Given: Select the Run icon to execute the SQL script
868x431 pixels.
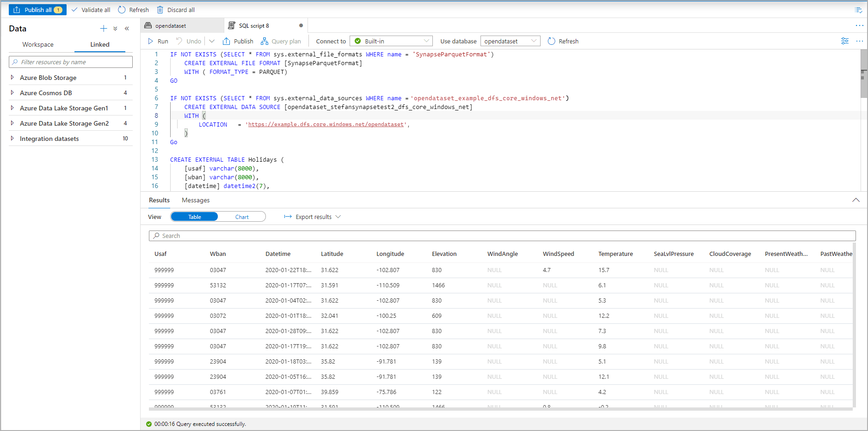Looking at the screenshot, I should [x=151, y=41].
